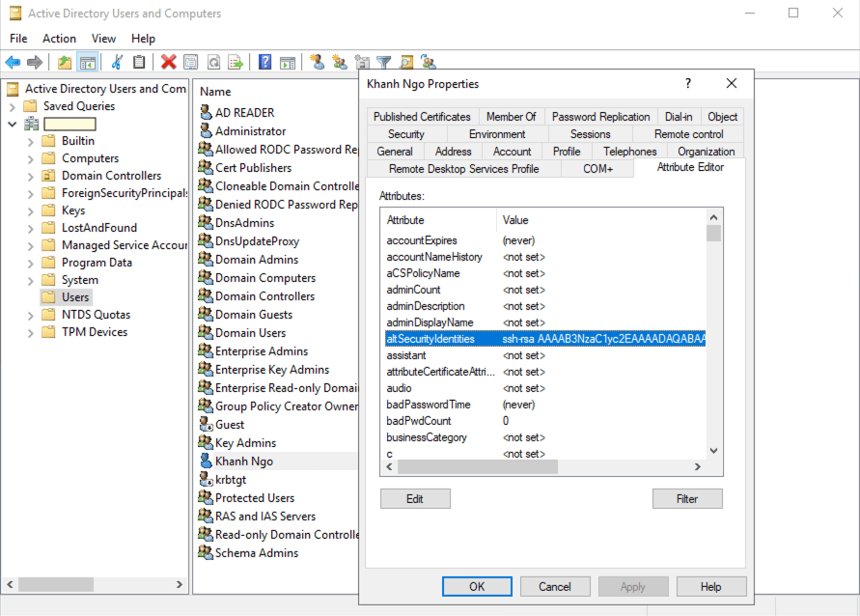Click the funnel Filter toolbar icon
This screenshot has height=616, width=860.
(x=384, y=63)
